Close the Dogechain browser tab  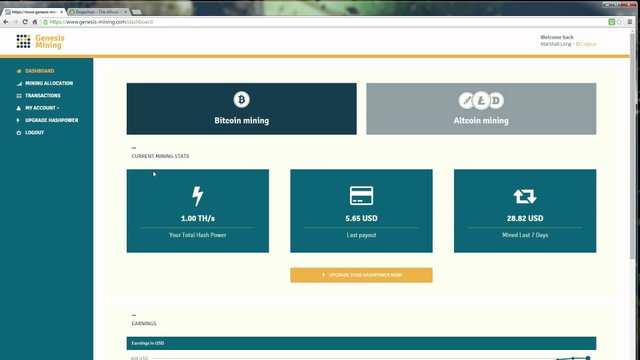[x=125, y=12]
